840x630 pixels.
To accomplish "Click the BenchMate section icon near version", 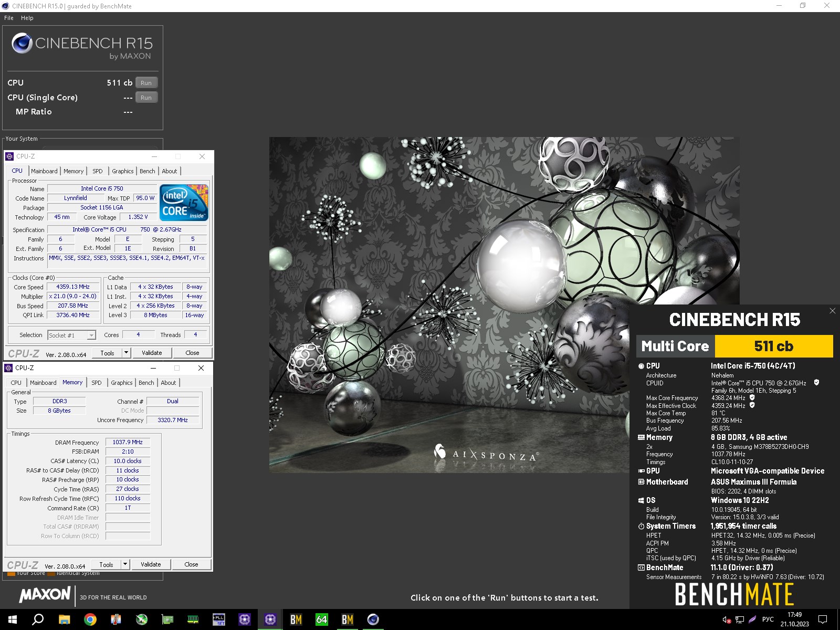I will [641, 568].
